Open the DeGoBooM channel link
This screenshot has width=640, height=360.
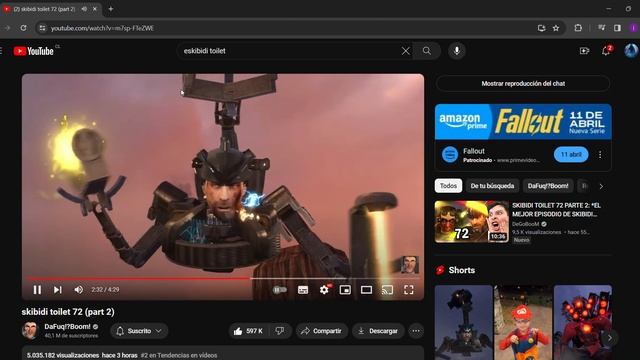[526, 224]
